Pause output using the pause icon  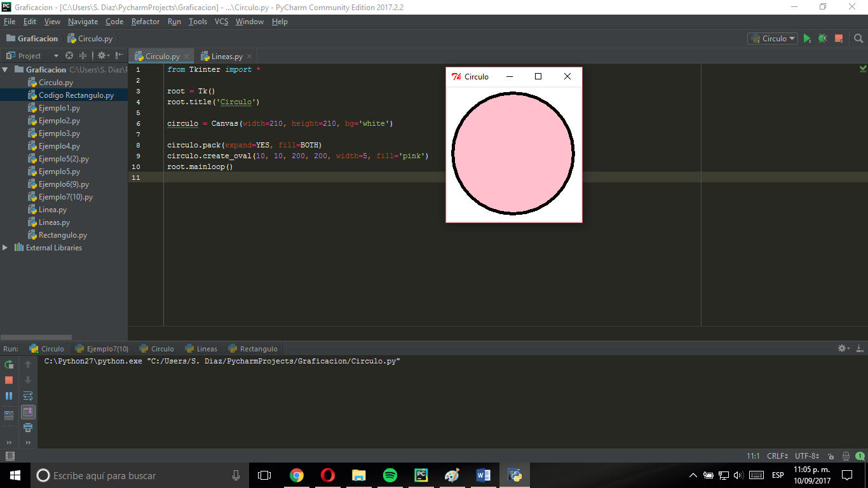coord(8,395)
